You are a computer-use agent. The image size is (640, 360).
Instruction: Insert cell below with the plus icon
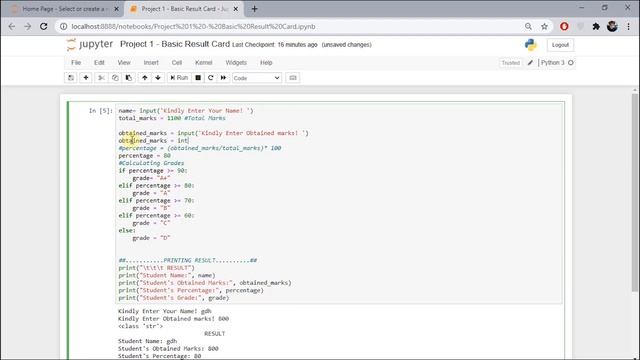click(x=86, y=78)
